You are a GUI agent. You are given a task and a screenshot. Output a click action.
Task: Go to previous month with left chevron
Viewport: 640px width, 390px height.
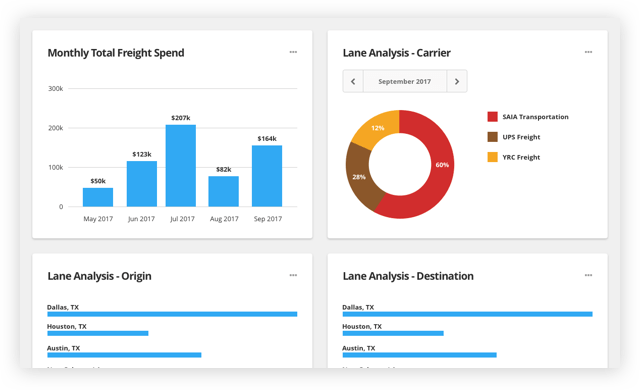pyautogui.click(x=353, y=81)
